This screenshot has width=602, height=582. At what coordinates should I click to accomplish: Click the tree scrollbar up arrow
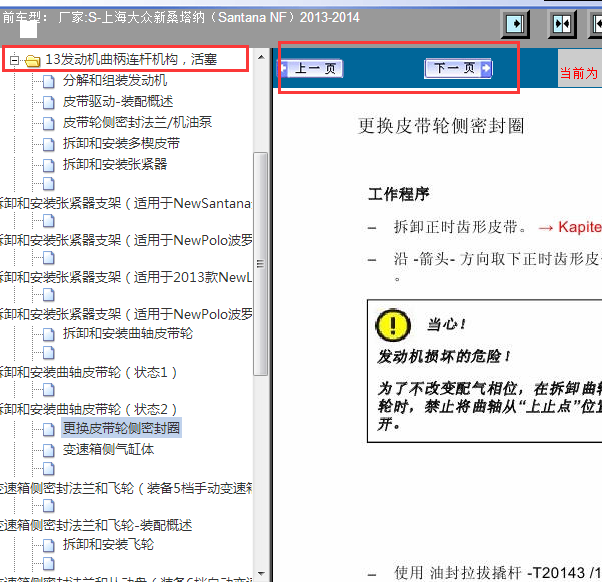[x=261, y=58]
